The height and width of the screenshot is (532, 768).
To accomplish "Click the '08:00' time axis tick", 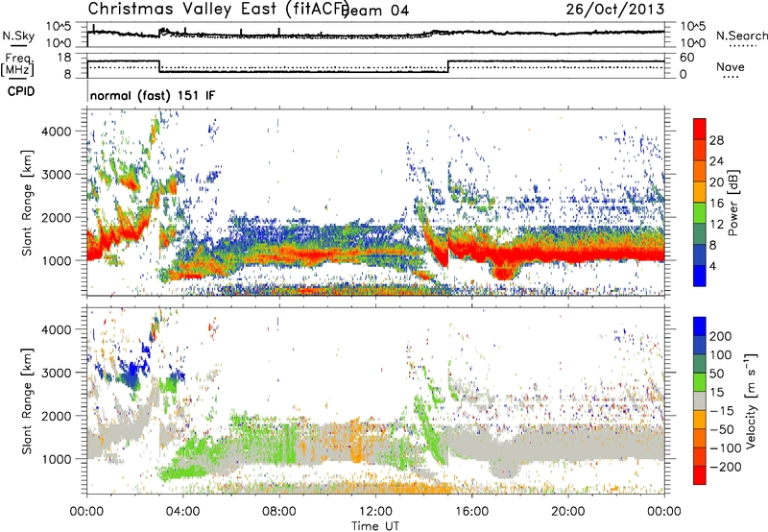I will (x=279, y=512).
